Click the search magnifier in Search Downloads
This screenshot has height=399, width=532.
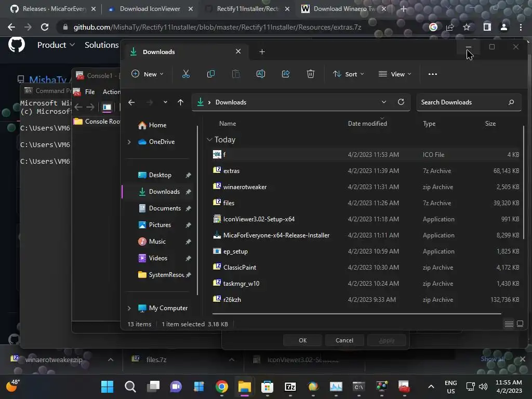click(x=511, y=102)
